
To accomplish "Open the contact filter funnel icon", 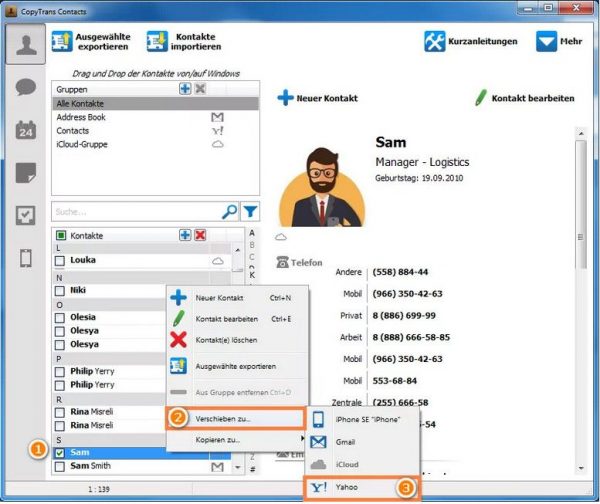I will coord(251,212).
